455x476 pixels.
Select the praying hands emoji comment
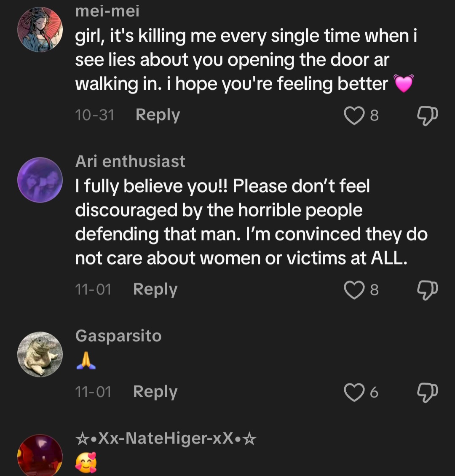(x=86, y=360)
